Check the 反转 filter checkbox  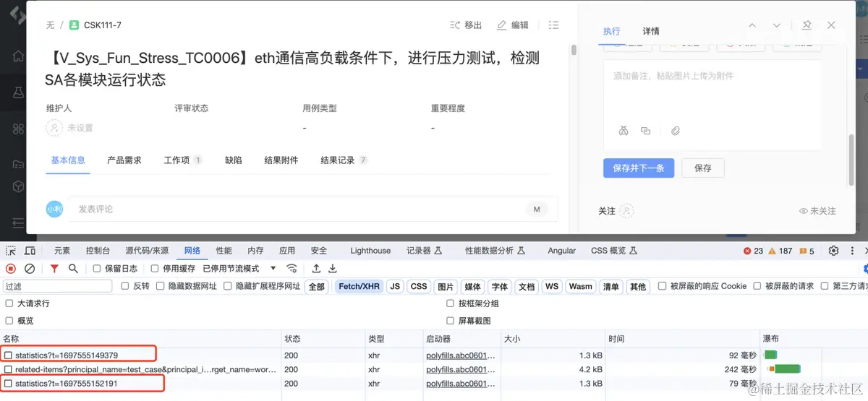coord(124,286)
